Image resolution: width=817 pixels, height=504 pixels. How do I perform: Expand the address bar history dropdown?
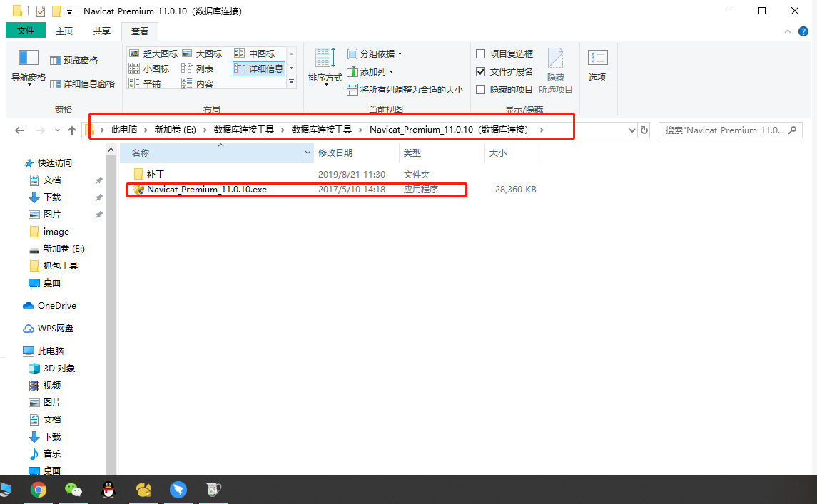631,130
